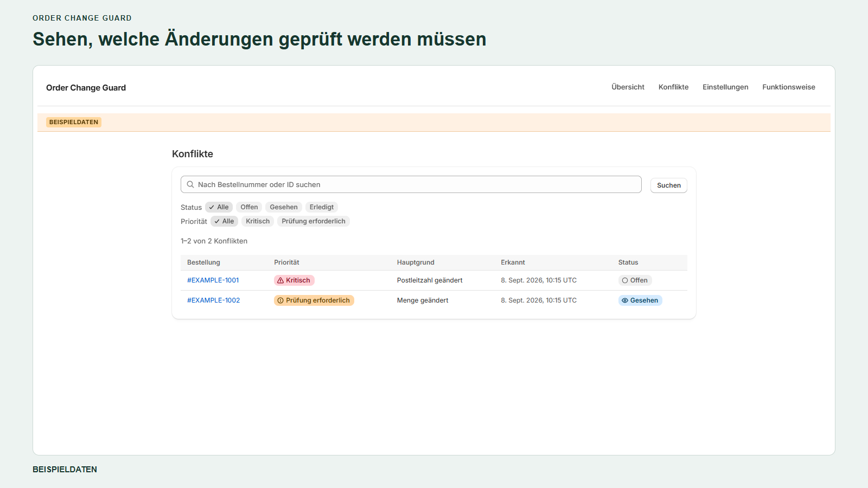
Task: Focus the Bestellnummer search input field
Action: (x=411, y=184)
